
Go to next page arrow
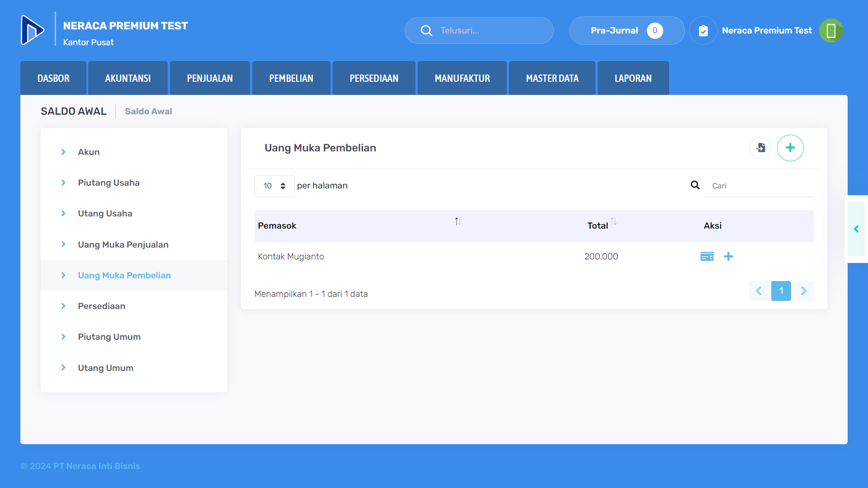coord(804,291)
